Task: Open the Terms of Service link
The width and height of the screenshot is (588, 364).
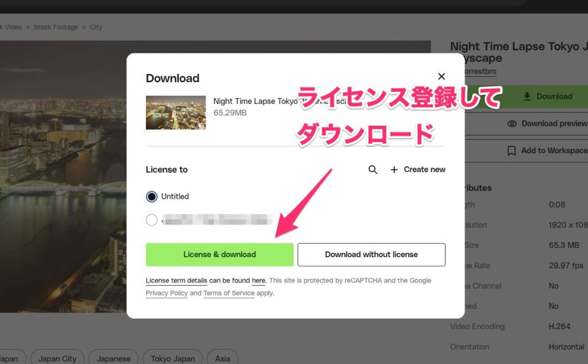Action: [229, 293]
